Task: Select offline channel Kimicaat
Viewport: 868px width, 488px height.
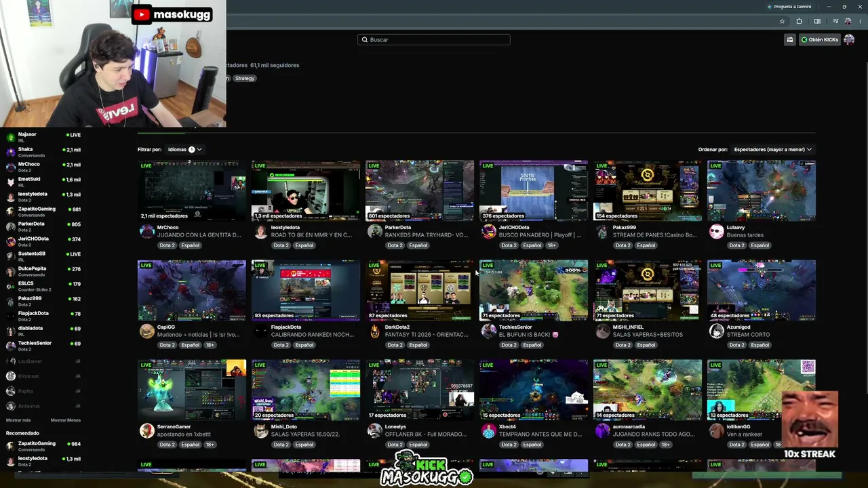Action: click(43, 376)
